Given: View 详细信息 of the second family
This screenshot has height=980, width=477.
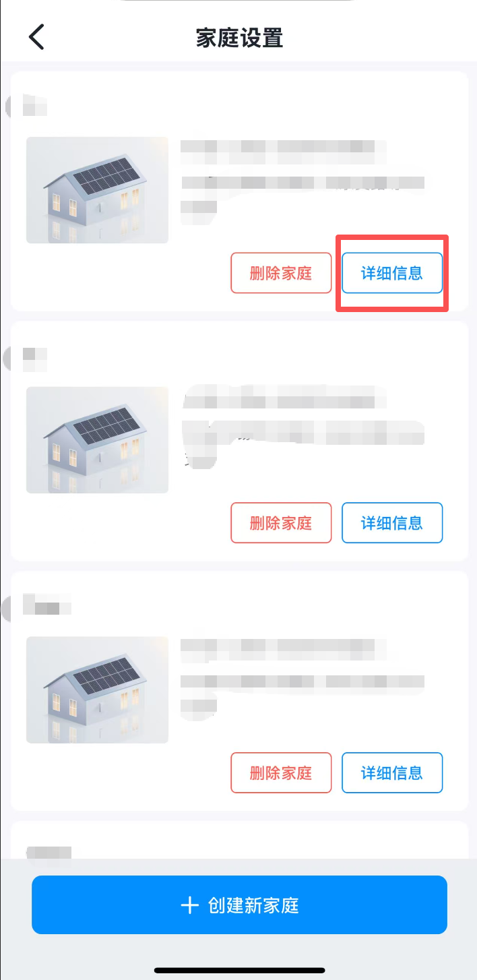Looking at the screenshot, I should pos(392,522).
